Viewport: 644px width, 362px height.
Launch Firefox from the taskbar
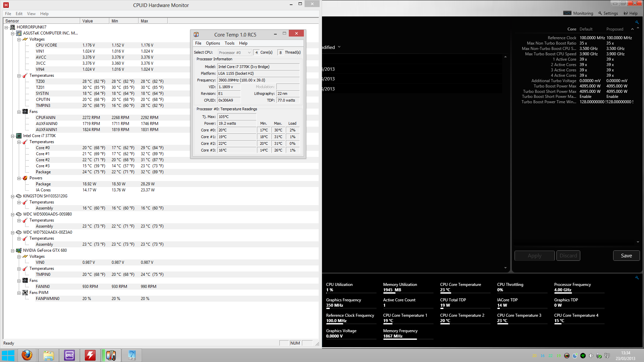(27, 355)
